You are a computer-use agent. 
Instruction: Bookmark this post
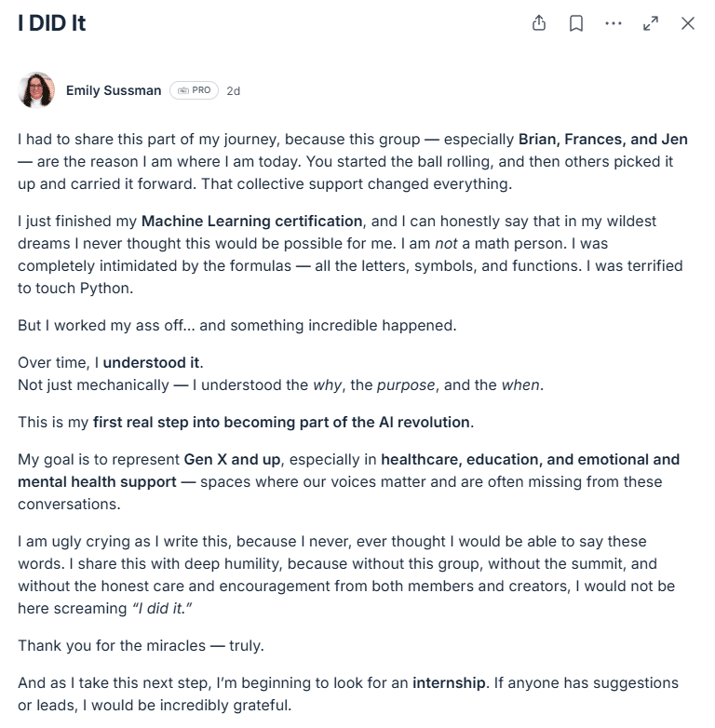click(576, 23)
